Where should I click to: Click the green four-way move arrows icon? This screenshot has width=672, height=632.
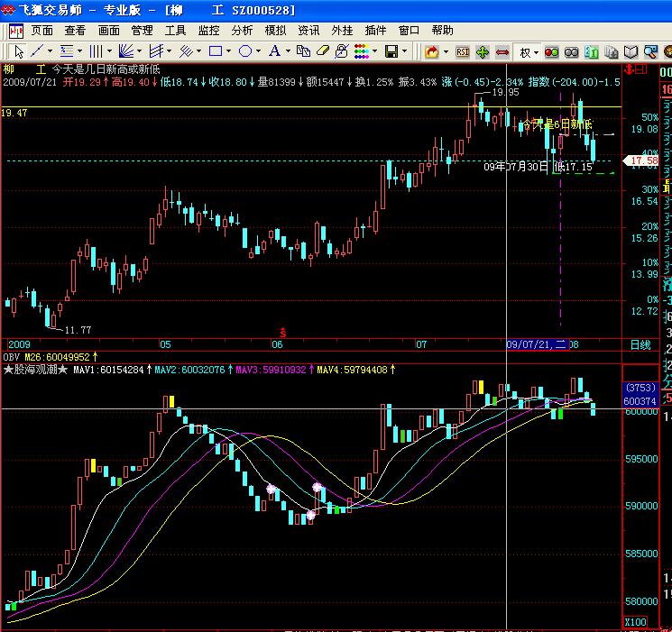[483, 52]
